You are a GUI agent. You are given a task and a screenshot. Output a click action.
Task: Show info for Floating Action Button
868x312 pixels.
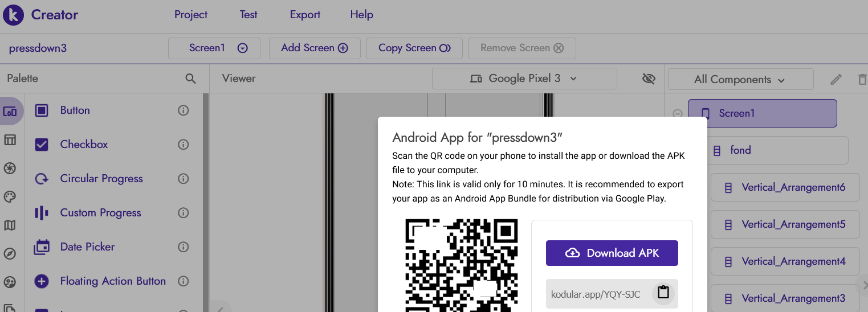click(x=184, y=281)
